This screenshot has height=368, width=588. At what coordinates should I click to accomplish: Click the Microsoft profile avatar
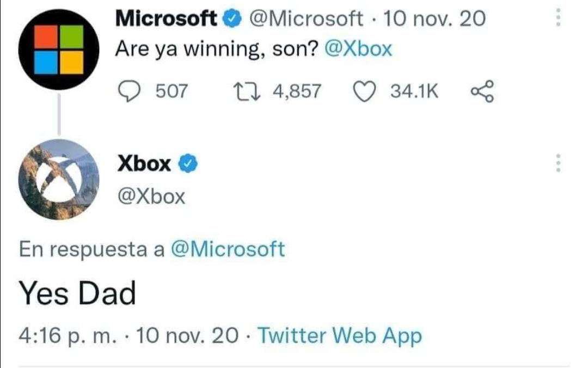pyautogui.click(x=59, y=51)
